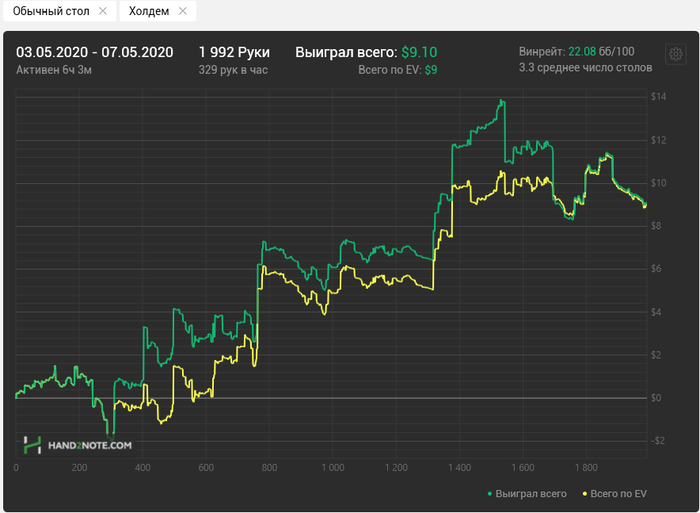The height and width of the screenshot is (513, 700).
Task: Click the green Выиграл всего legend dot
Action: click(490, 494)
